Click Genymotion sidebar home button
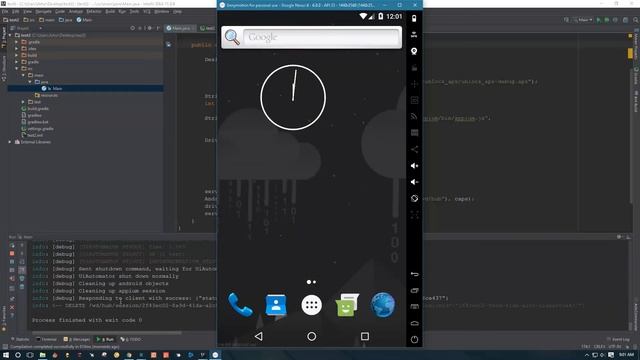This screenshot has width=640, height=360. tap(414, 323)
